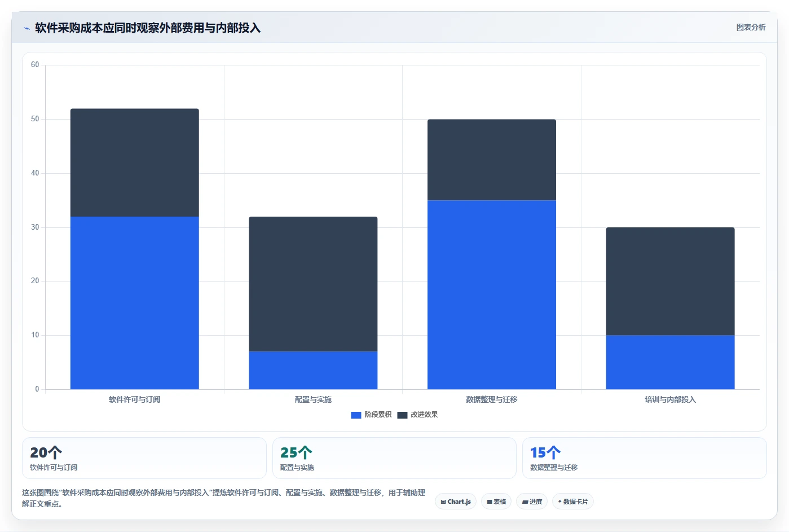Click the blue bar segment for 配置与实施
This screenshot has width=789, height=532.
point(313,370)
